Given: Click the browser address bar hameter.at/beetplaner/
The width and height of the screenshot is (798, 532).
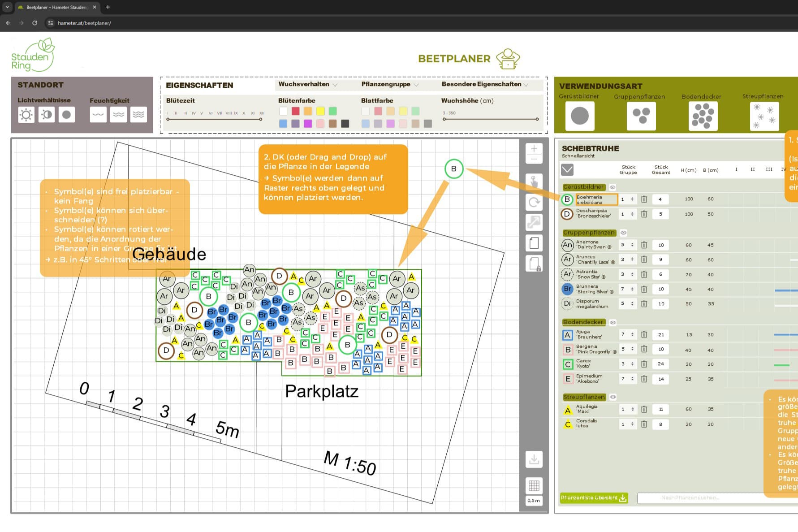Looking at the screenshot, I should click(x=84, y=23).
